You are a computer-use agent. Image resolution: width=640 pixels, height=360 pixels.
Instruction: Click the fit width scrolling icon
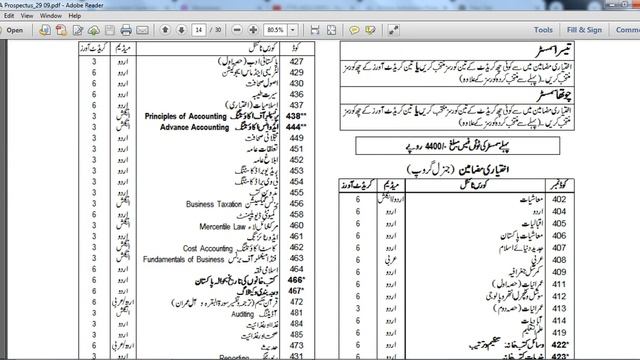[315, 30]
